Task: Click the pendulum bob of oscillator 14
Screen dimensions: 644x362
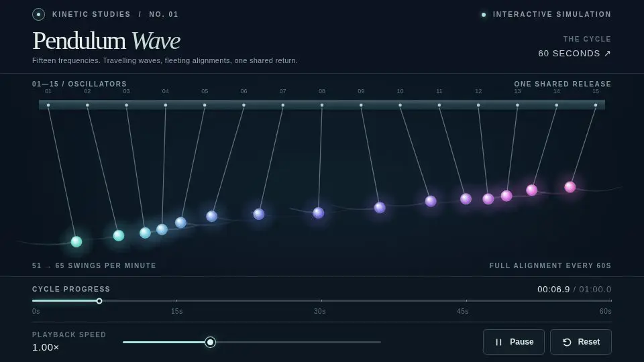Action: 531,190
